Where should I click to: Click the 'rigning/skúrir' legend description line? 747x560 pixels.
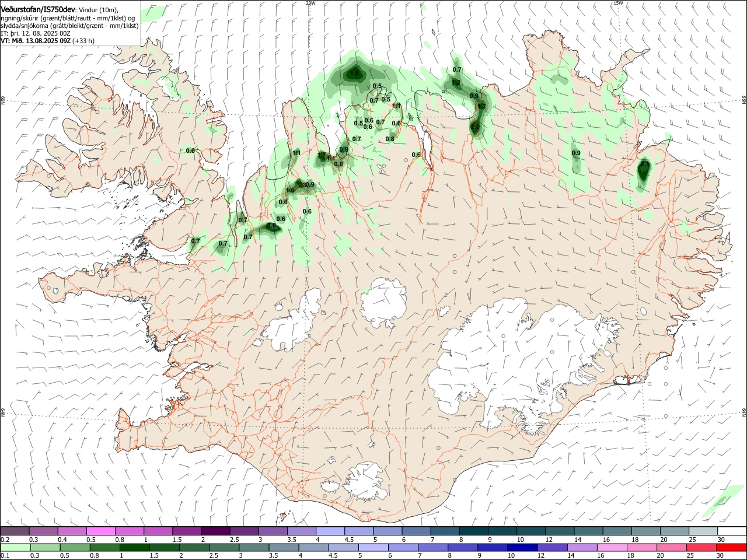click(68, 18)
